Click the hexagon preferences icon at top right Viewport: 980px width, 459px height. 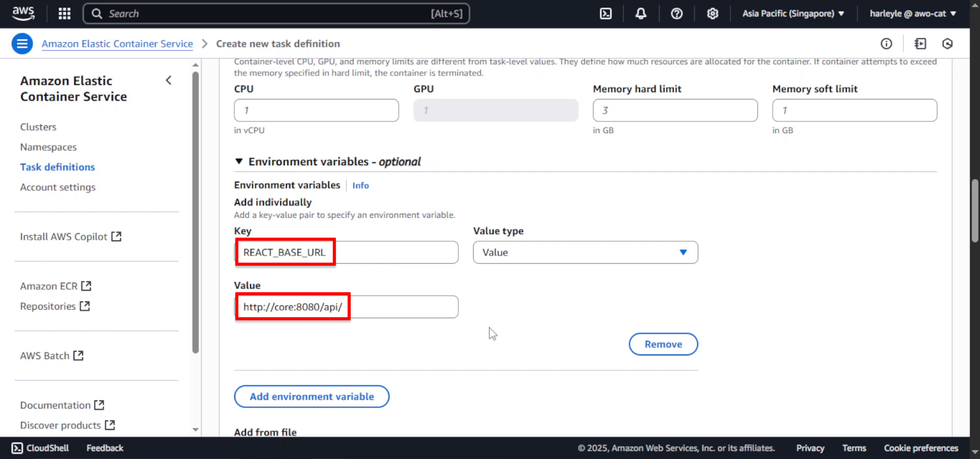click(x=947, y=44)
